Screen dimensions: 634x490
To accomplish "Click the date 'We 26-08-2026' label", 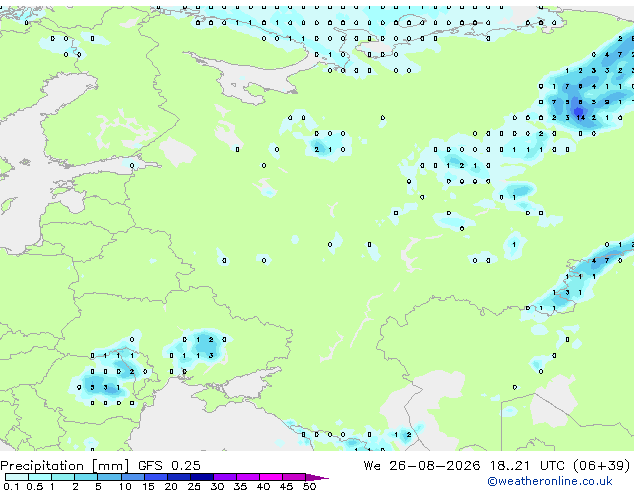I will [422, 466].
